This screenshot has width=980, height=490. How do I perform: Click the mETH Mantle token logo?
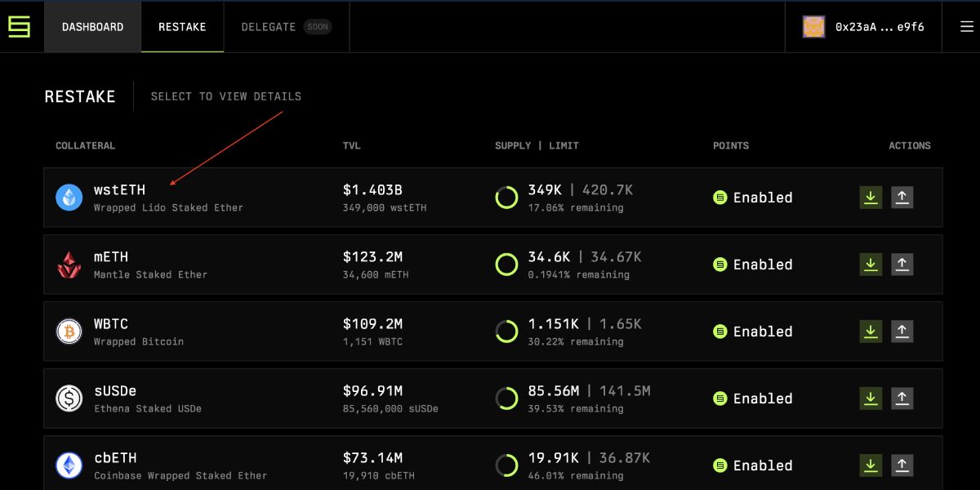click(69, 264)
